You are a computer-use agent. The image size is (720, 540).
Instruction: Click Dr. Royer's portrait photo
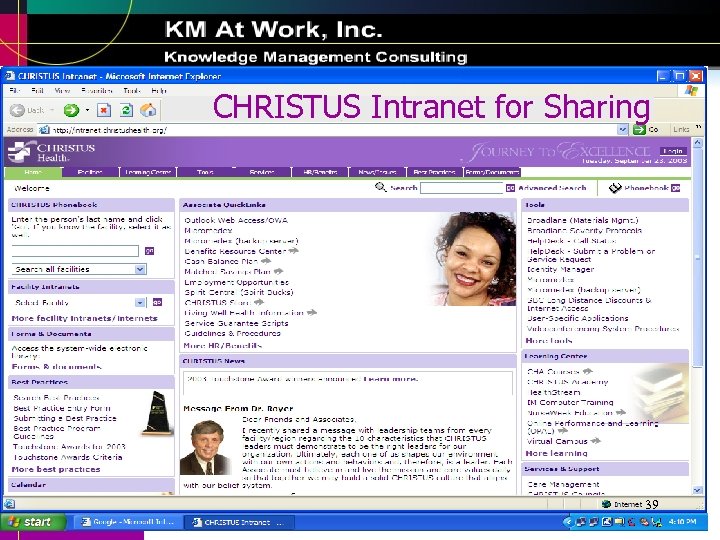205,447
